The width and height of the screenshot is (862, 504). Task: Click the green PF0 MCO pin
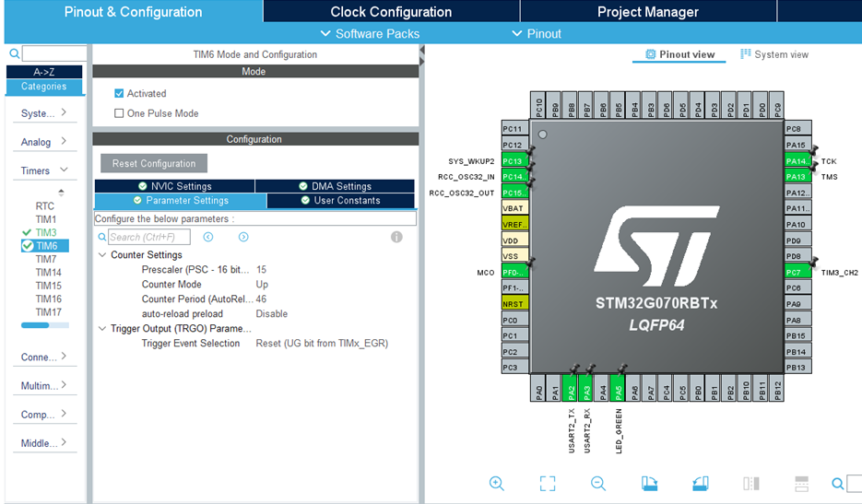pyautogui.click(x=515, y=272)
